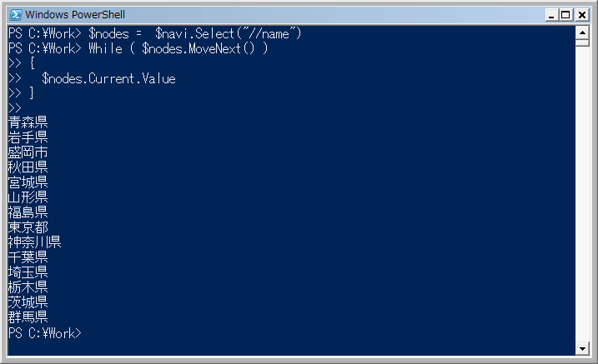Viewport: 598px width, 364px height.
Task: Close the Windows PowerShell window
Action: (582, 15)
